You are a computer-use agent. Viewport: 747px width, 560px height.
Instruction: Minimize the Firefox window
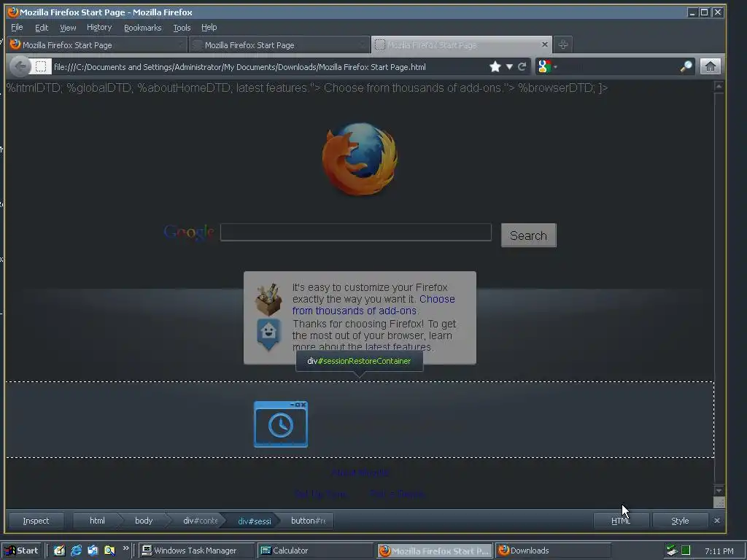point(693,12)
